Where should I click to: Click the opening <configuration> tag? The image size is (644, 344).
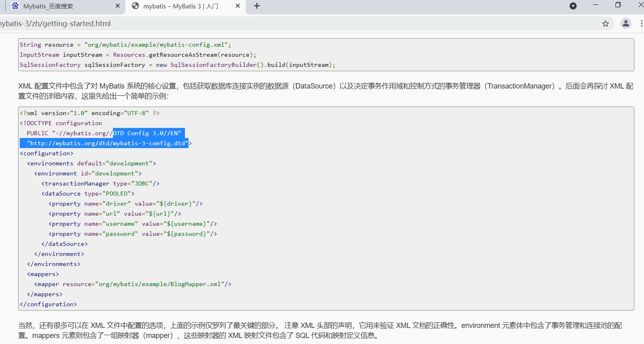47,153
